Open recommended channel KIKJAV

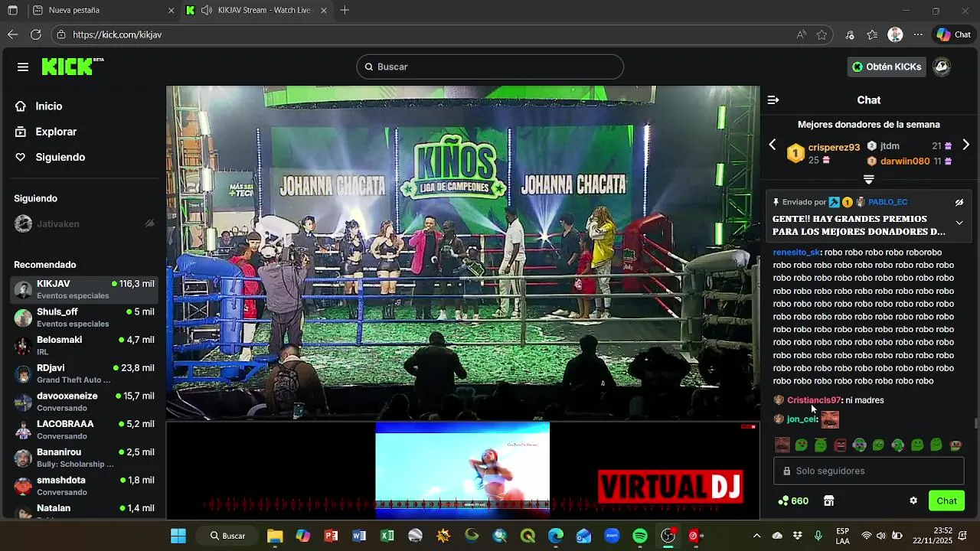coord(84,289)
